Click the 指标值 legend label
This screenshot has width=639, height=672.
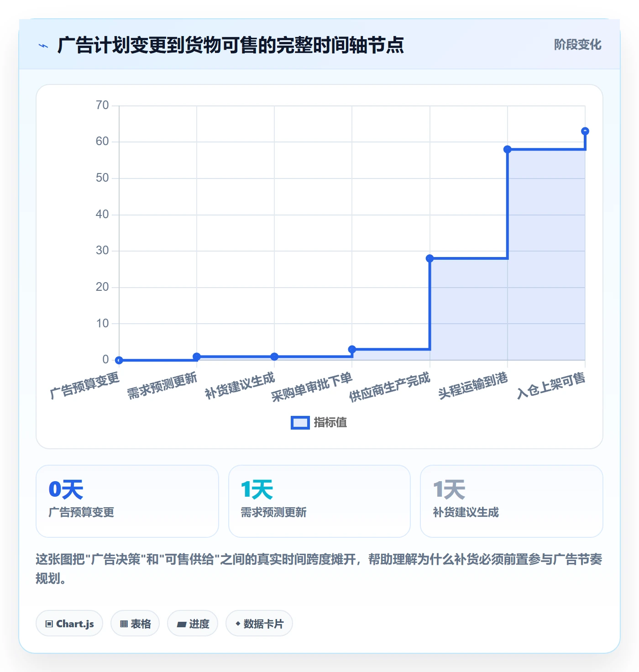[x=330, y=423]
